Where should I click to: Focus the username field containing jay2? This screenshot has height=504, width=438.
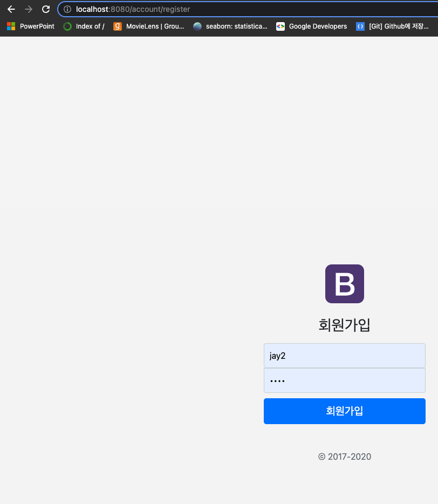345,356
